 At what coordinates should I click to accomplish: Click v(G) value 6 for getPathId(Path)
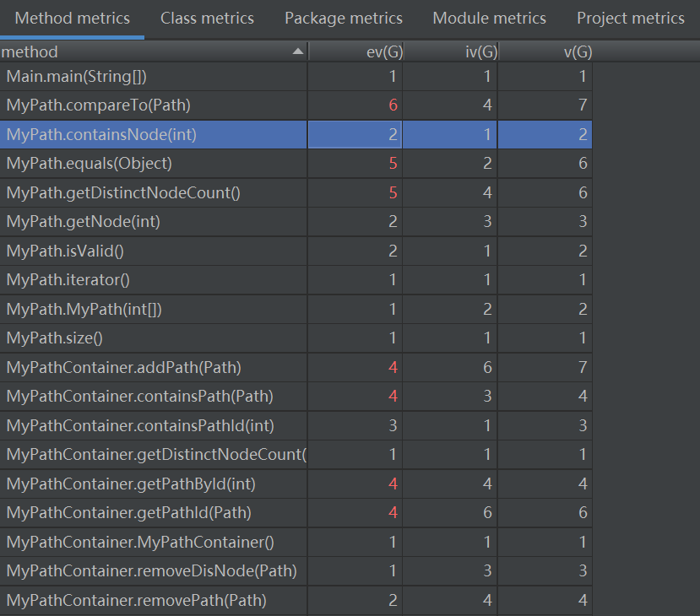coord(583,512)
